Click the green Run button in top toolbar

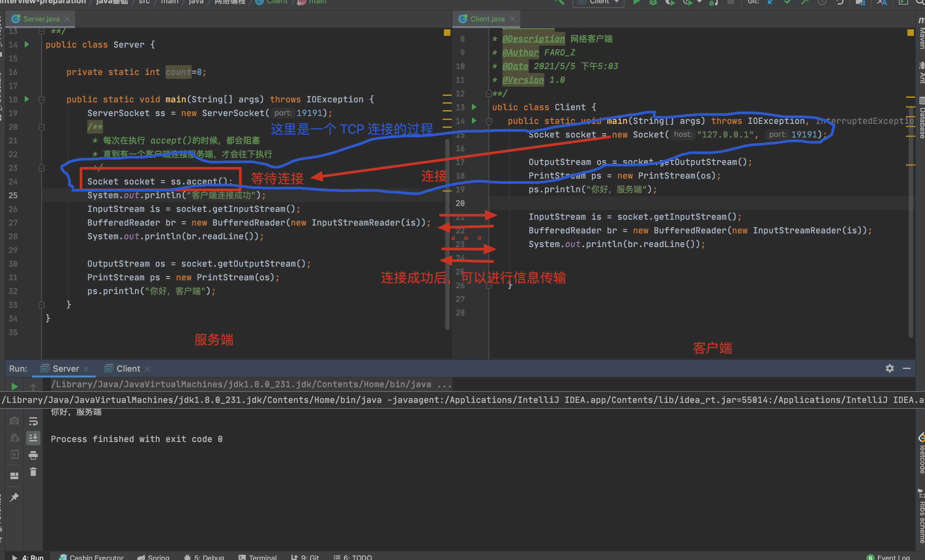[636, 2]
